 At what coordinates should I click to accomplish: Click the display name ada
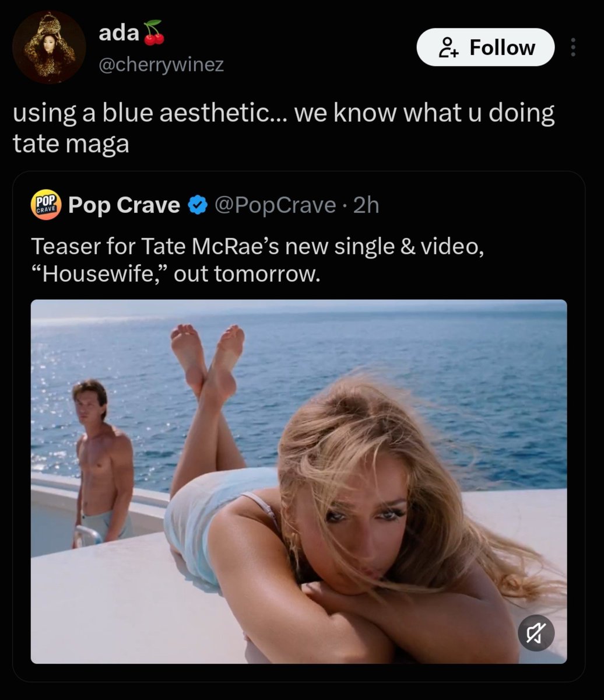(118, 34)
